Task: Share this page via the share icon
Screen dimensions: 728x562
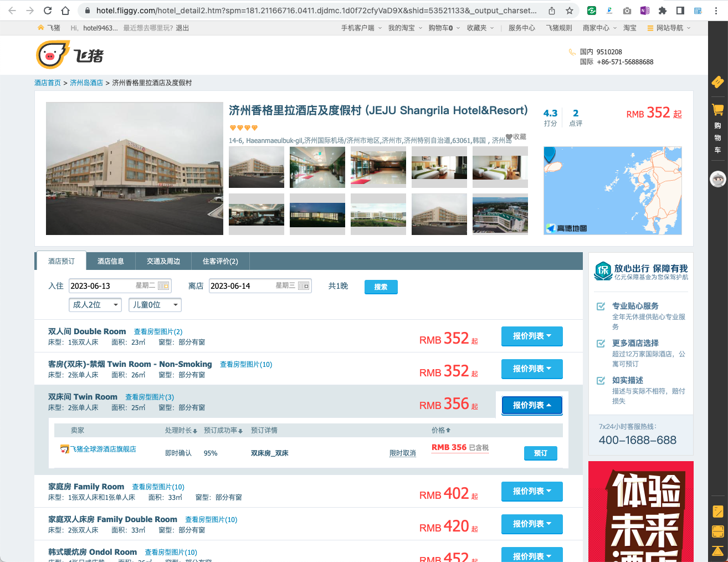Action: (x=552, y=11)
